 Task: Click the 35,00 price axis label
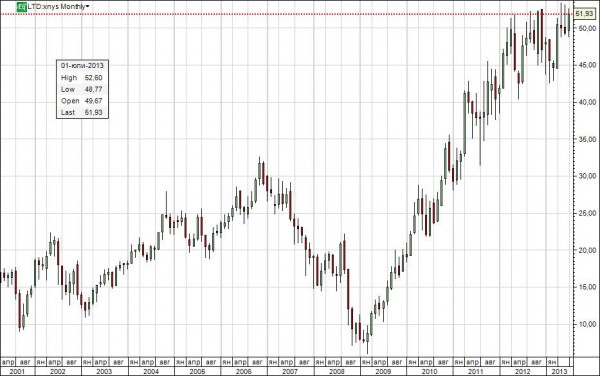(587, 139)
